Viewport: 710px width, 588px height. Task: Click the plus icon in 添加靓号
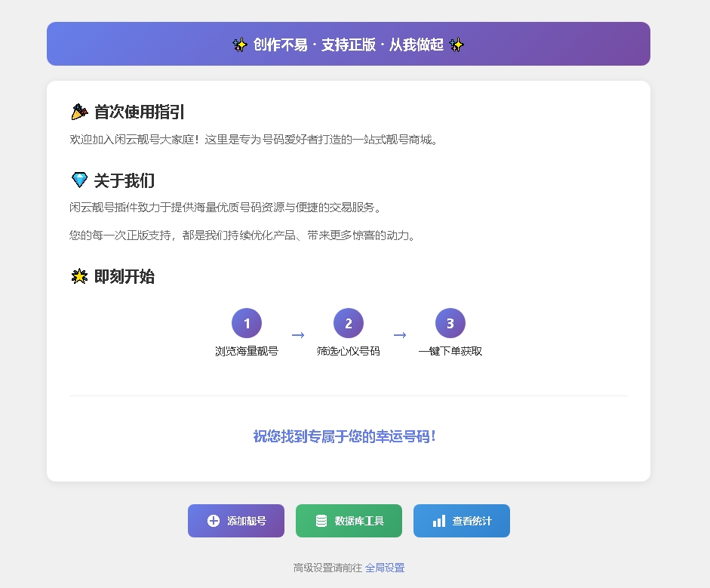[x=214, y=521]
